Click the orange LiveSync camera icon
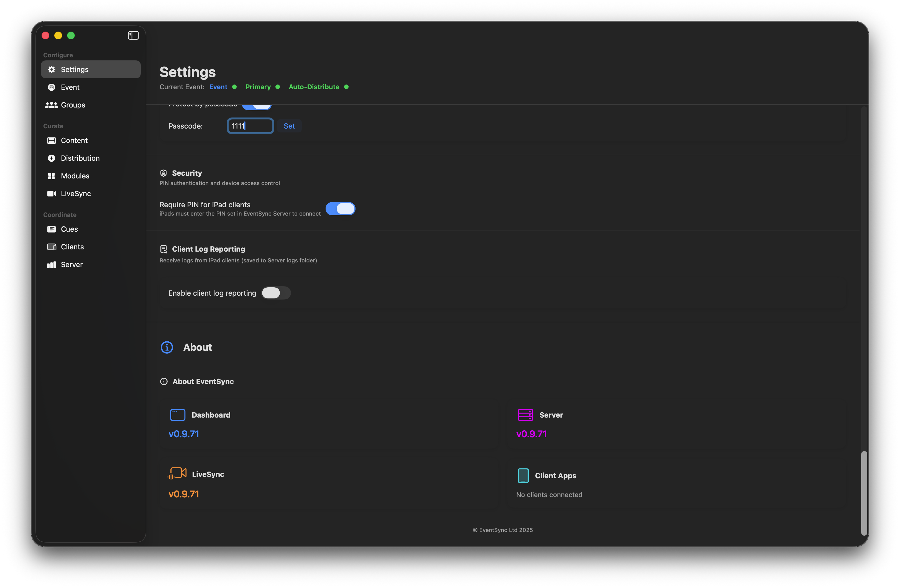The width and height of the screenshot is (900, 588). point(177,474)
